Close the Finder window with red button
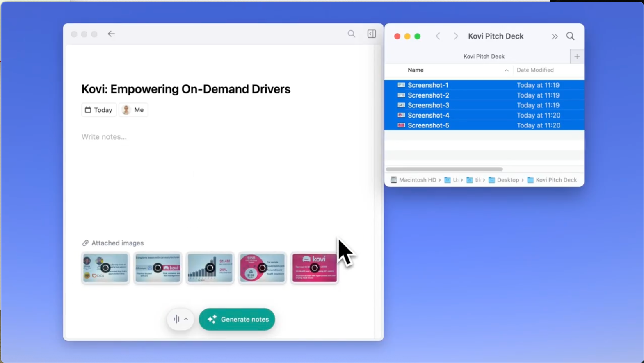The width and height of the screenshot is (644, 363). coord(397,36)
